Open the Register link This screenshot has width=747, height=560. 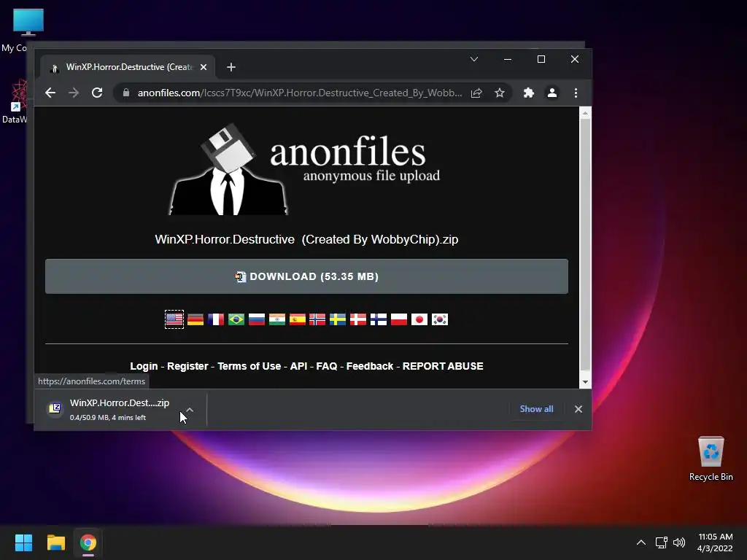tap(187, 366)
